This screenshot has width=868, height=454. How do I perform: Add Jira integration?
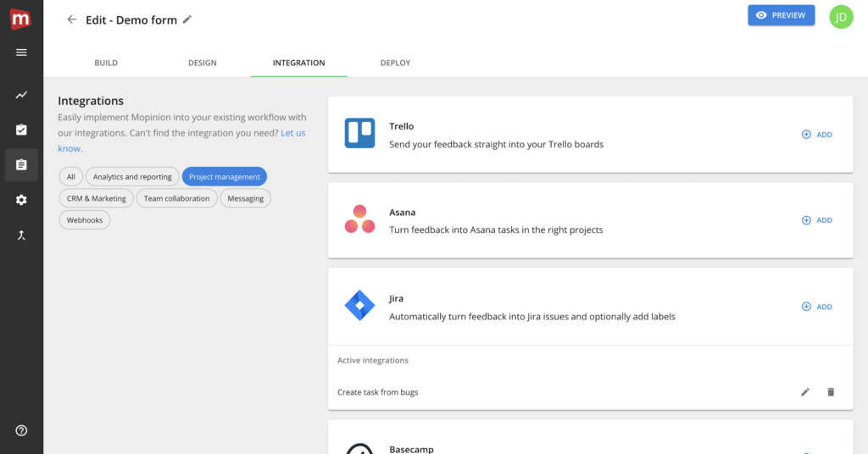(x=816, y=307)
